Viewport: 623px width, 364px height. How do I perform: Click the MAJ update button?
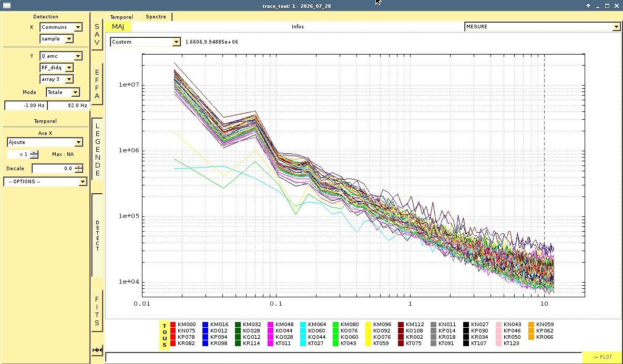[x=118, y=27]
